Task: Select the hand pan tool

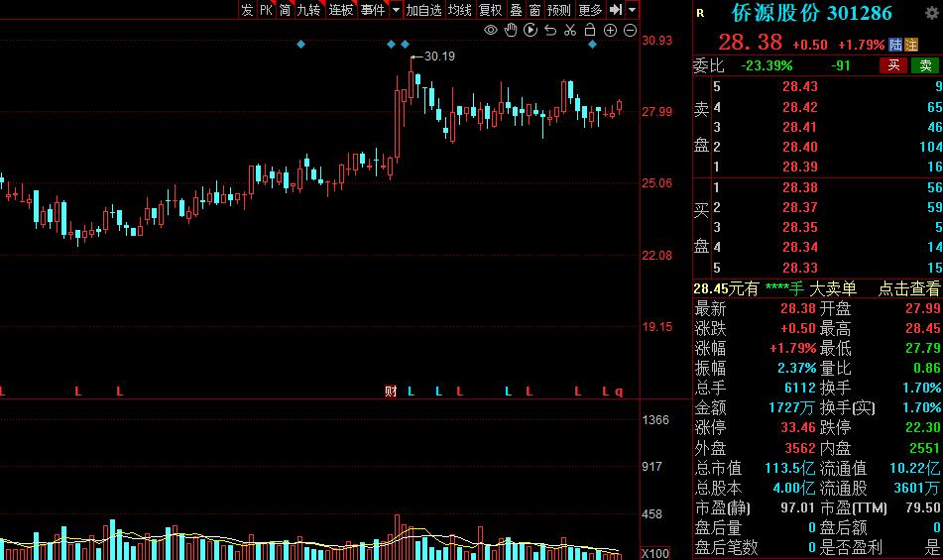Action: 511,30
